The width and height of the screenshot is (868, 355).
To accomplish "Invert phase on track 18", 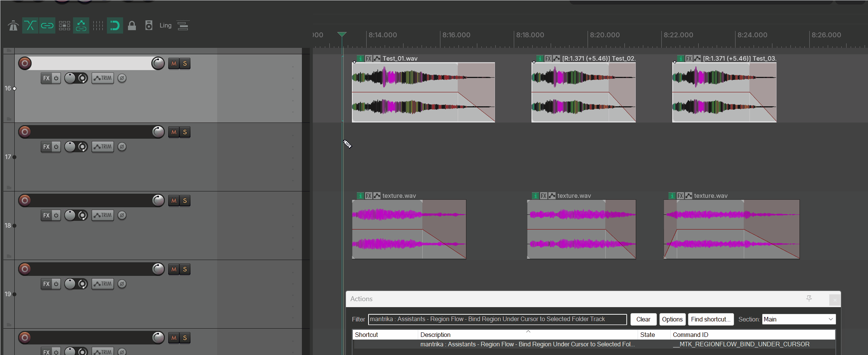I will click(122, 216).
